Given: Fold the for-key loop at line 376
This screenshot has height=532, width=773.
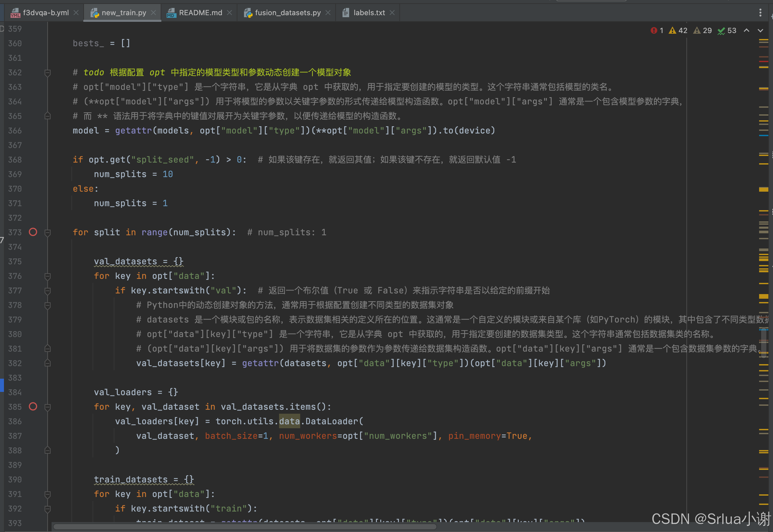Looking at the screenshot, I should (48, 276).
